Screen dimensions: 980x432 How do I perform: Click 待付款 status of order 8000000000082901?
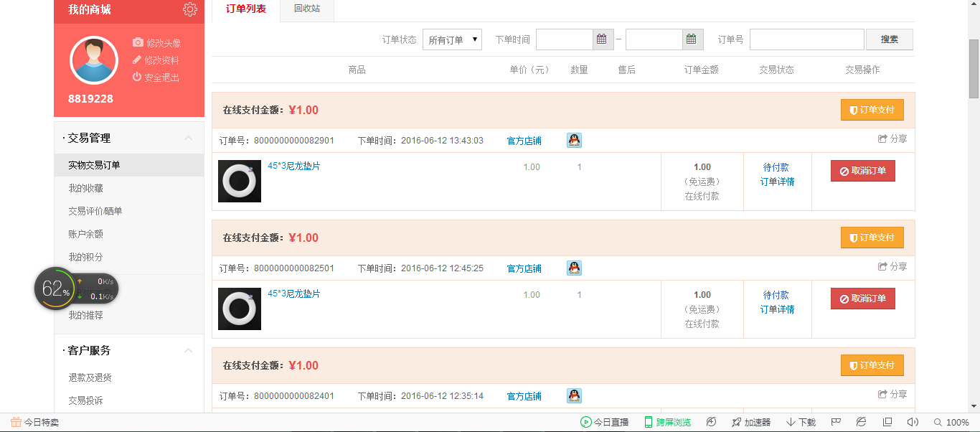(776, 167)
